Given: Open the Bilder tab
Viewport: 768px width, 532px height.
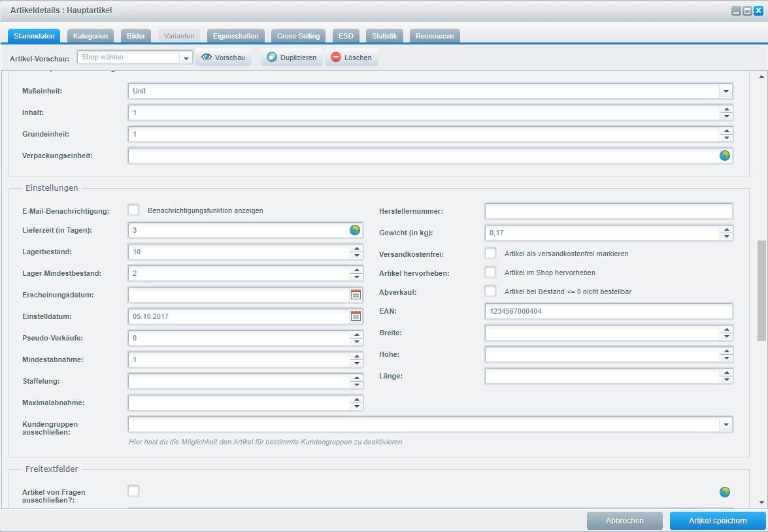Looking at the screenshot, I should 136,36.
